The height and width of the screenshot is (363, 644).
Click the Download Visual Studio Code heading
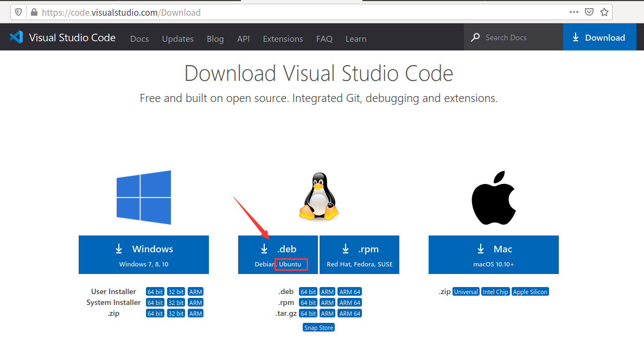[x=318, y=73]
